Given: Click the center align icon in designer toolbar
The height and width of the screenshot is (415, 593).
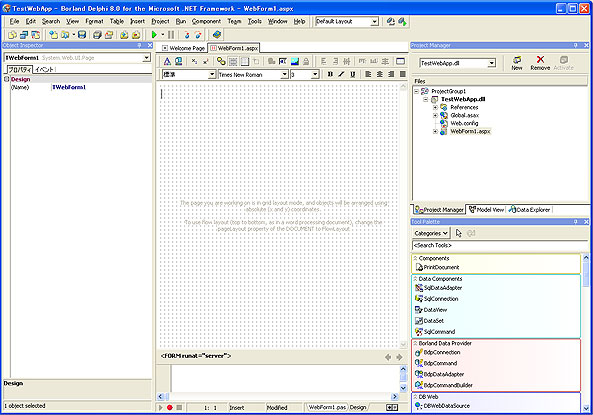Looking at the screenshot, I should click(379, 74).
